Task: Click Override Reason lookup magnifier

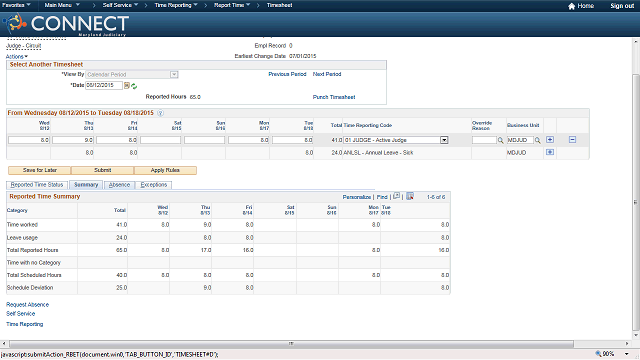Action: (x=500, y=140)
